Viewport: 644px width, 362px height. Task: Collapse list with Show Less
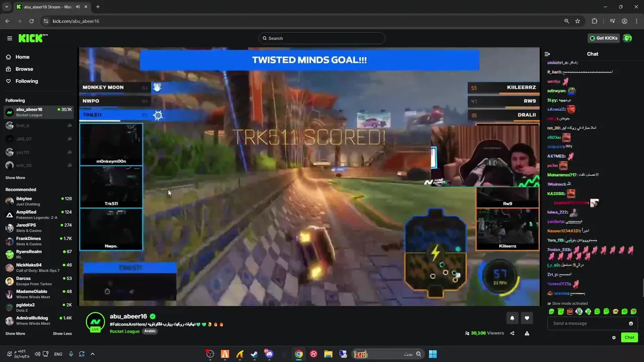[x=62, y=333]
